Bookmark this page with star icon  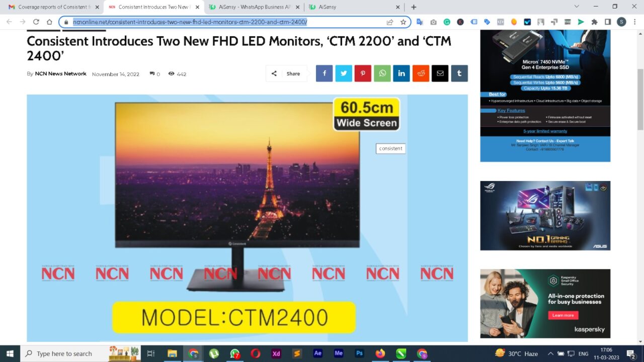[403, 22]
